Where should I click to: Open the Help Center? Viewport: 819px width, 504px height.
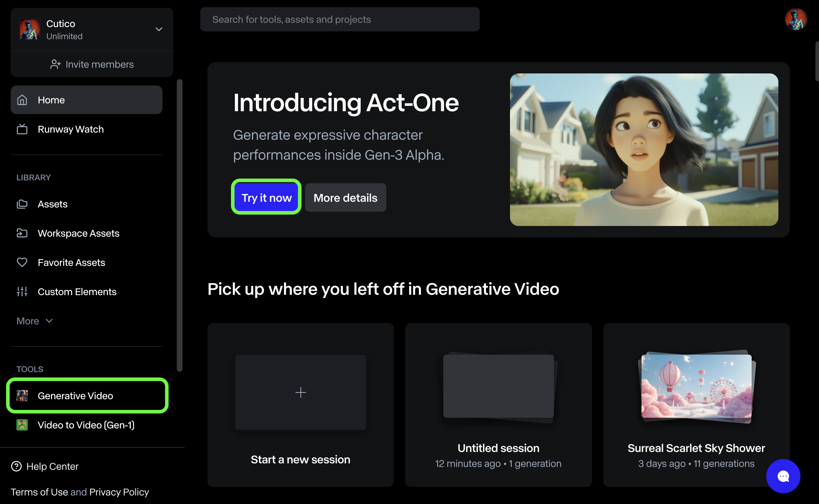click(x=45, y=466)
